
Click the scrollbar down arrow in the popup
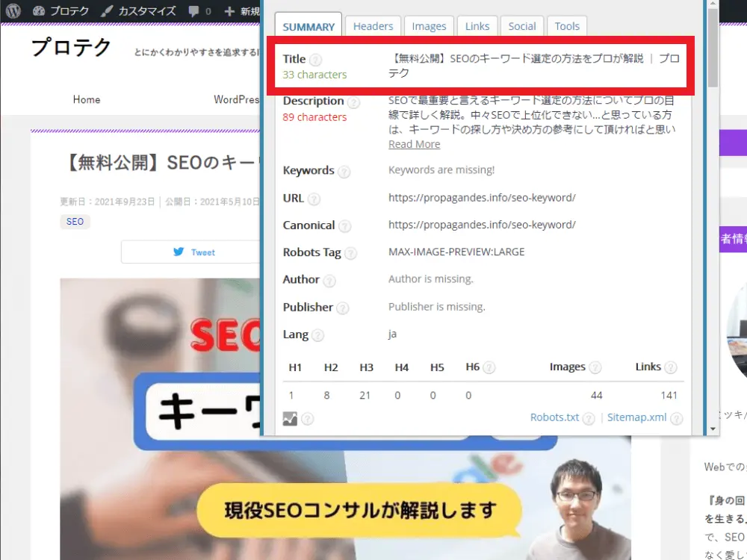point(713,429)
